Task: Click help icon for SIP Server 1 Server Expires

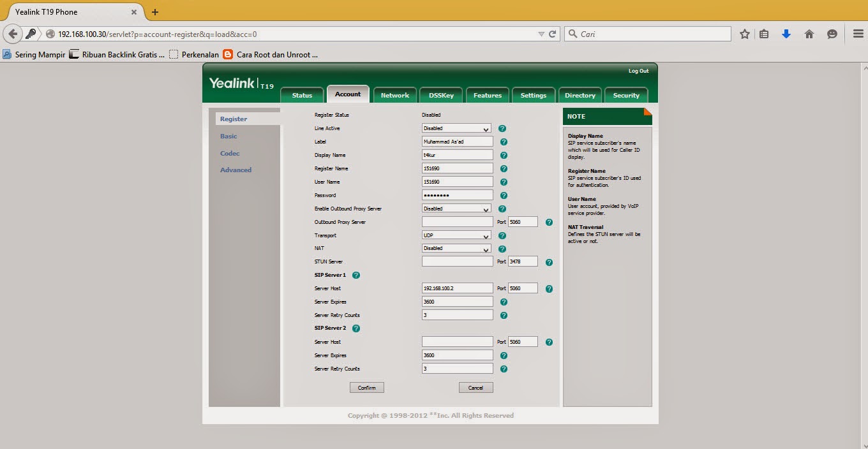Action: 504,302
